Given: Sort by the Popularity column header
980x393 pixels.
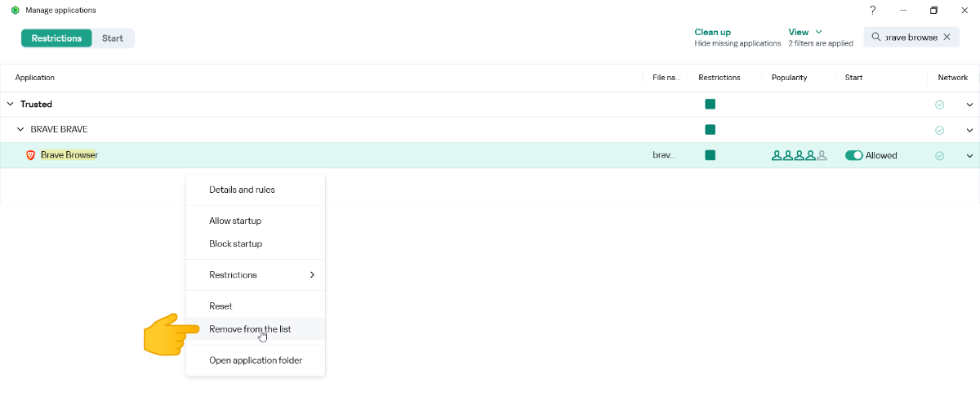Looking at the screenshot, I should 789,78.
